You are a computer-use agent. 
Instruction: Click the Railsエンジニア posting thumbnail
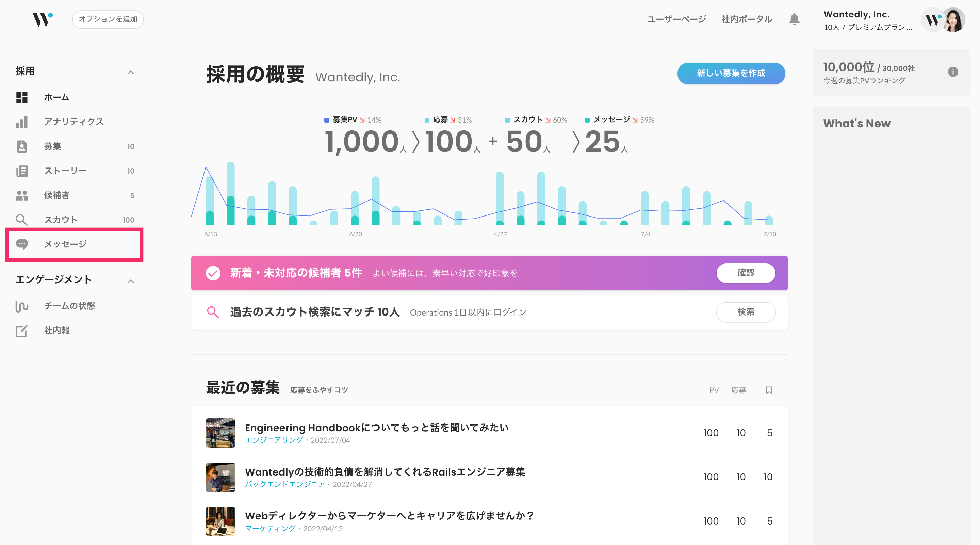tap(220, 477)
